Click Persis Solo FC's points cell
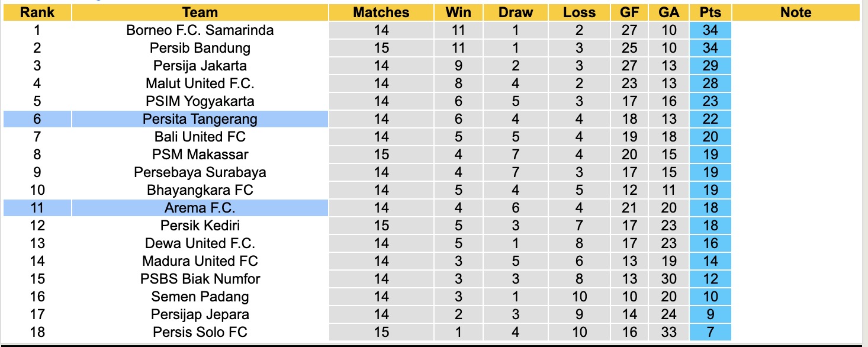Image resolution: width=868 pixels, height=347 pixels. click(709, 332)
